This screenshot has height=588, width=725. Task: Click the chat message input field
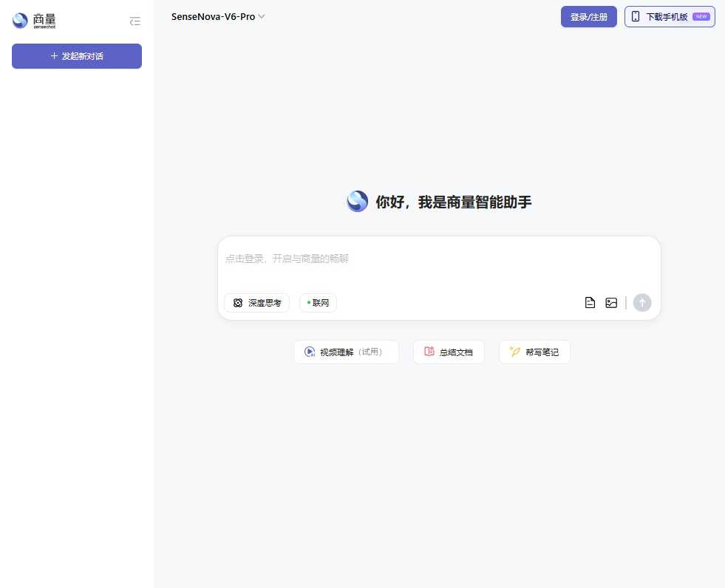(x=439, y=259)
